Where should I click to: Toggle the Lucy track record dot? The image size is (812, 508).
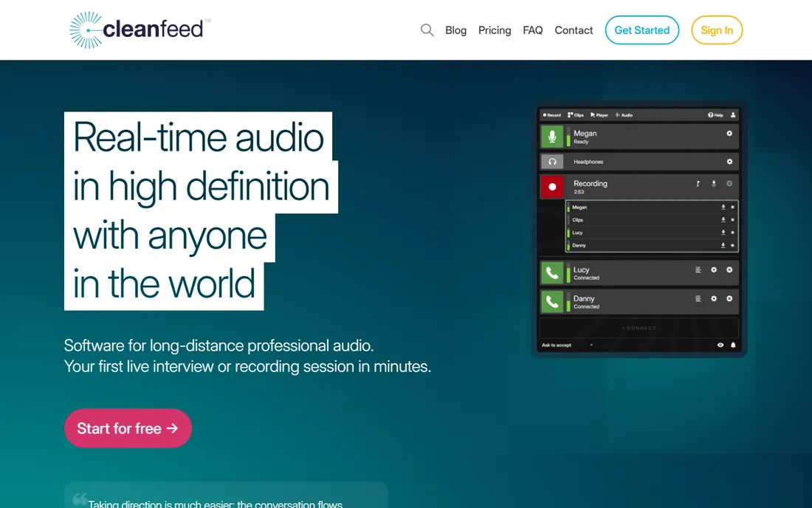pyautogui.click(x=732, y=233)
